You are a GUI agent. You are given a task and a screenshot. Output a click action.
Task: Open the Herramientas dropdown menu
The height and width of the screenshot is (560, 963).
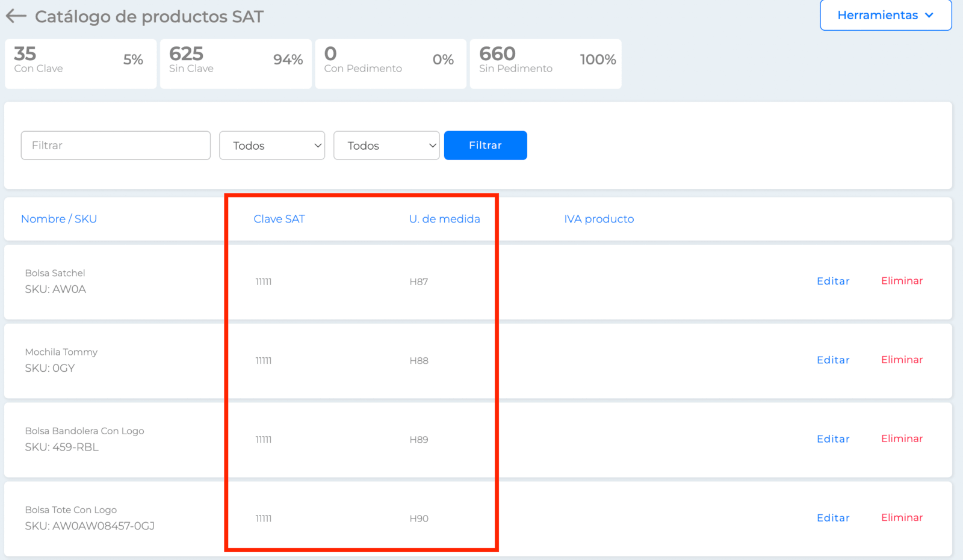click(x=885, y=15)
